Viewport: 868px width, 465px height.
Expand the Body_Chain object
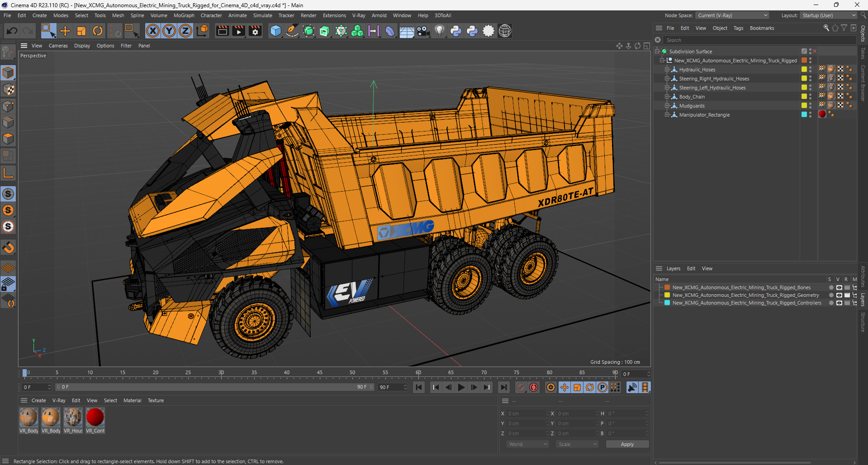(x=667, y=97)
